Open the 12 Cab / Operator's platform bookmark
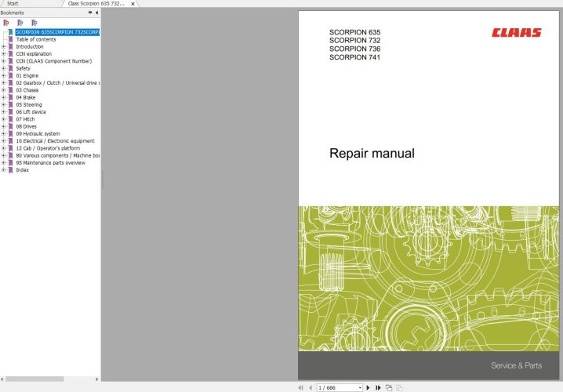 pyautogui.click(x=48, y=148)
